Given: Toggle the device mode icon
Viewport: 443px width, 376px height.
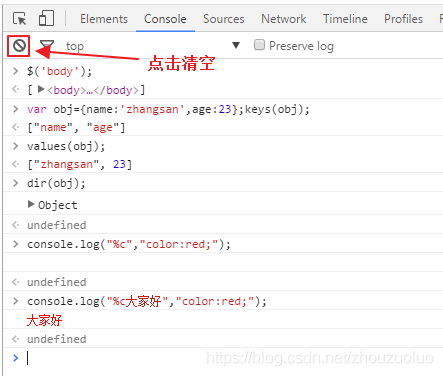Looking at the screenshot, I should [x=46, y=18].
